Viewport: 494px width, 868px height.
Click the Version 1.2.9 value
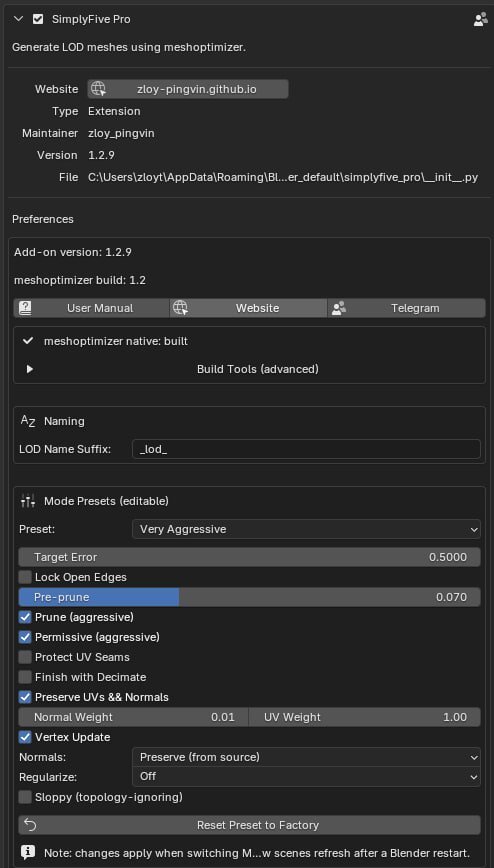(x=102, y=155)
